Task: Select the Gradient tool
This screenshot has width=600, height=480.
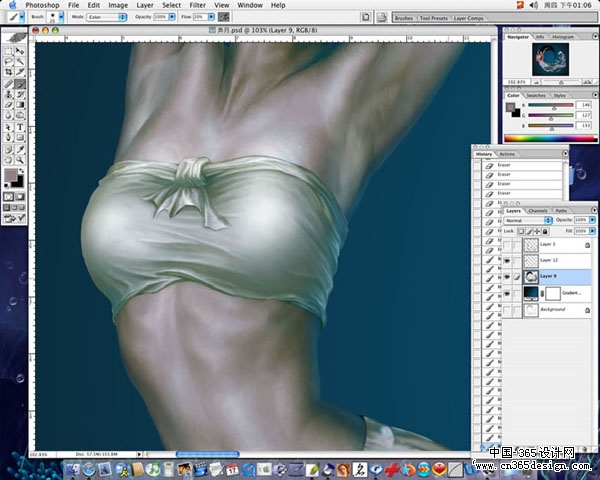Action: (20, 105)
